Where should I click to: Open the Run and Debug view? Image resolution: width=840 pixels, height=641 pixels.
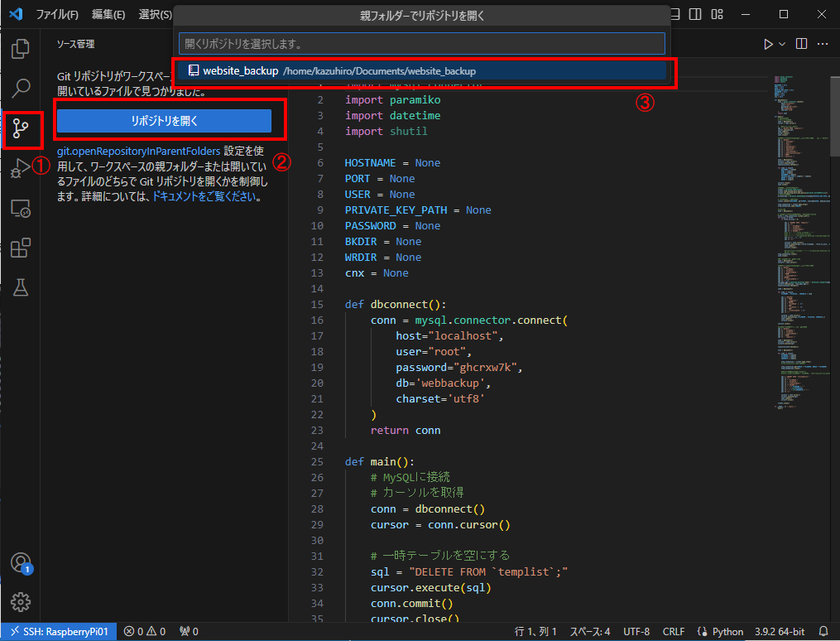tap(21, 169)
